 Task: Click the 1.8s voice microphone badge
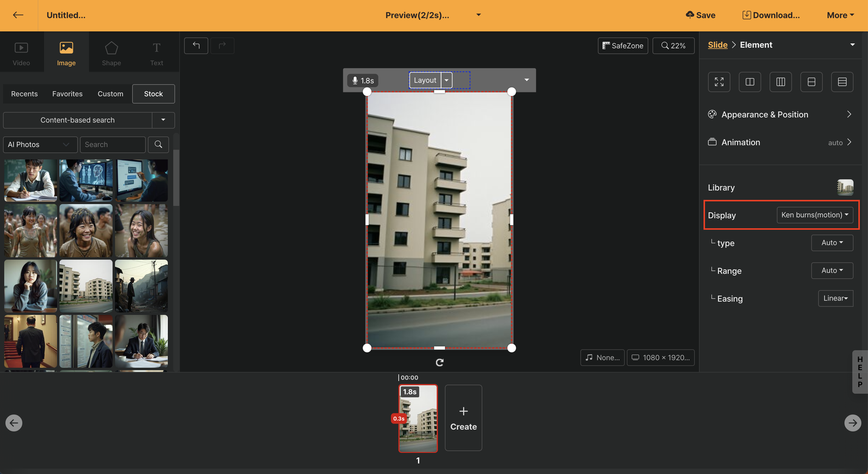(x=362, y=81)
